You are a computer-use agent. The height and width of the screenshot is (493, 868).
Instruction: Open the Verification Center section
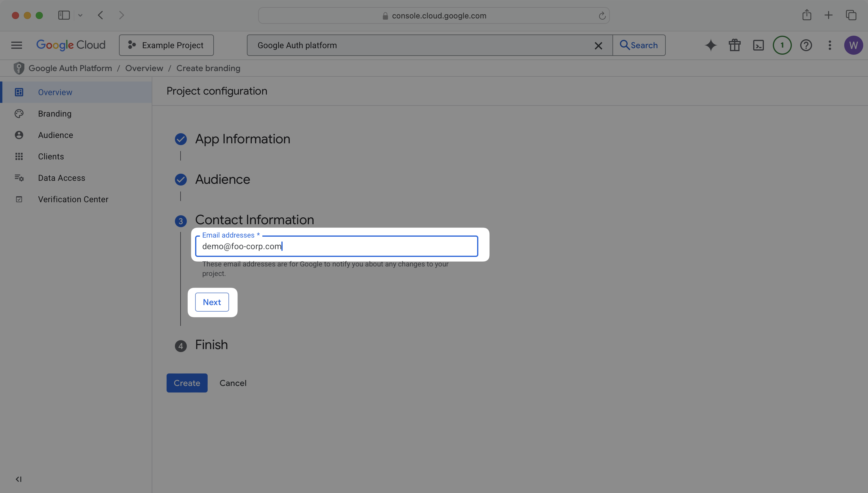[73, 199]
